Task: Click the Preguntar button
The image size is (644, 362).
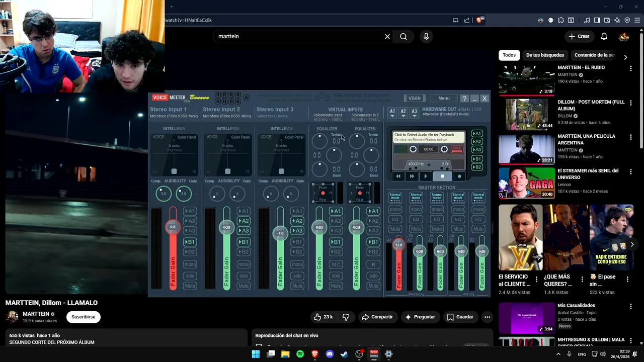Action: (x=420, y=317)
